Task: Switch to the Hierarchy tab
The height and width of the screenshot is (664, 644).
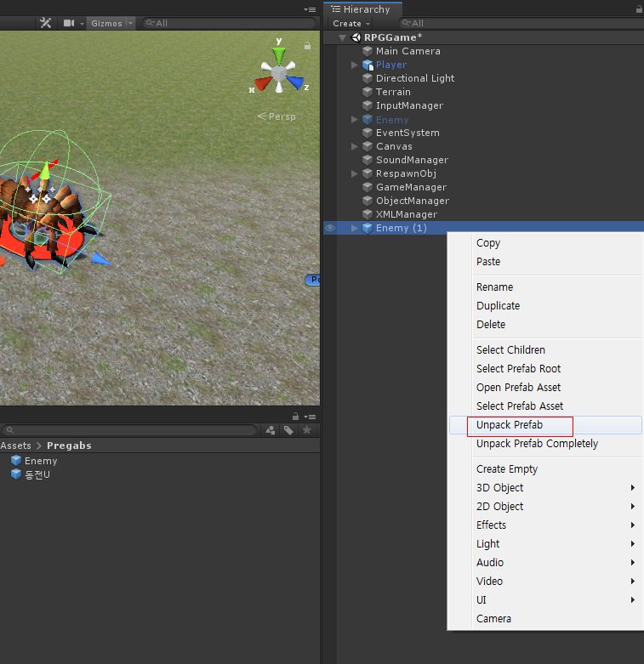Action: click(362, 9)
